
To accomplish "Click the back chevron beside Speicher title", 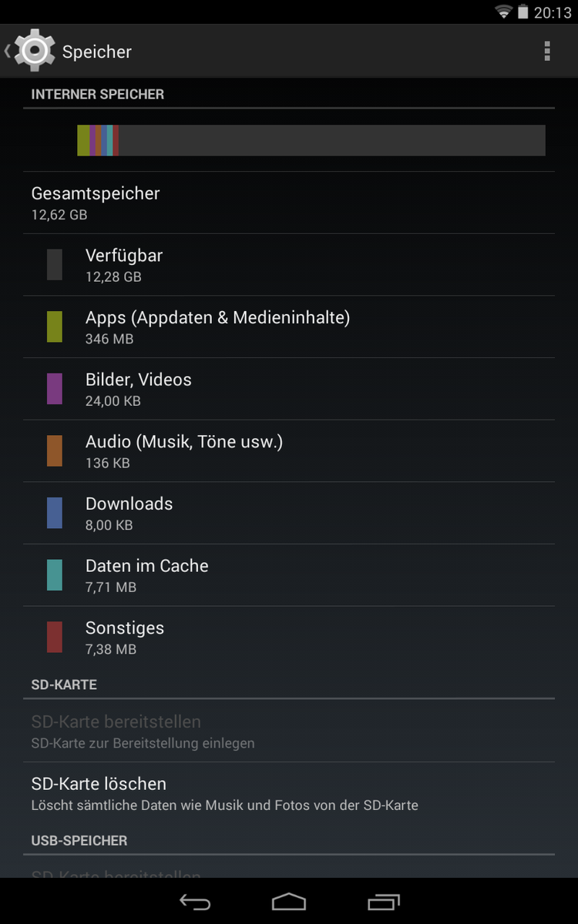I will coord(8,51).
